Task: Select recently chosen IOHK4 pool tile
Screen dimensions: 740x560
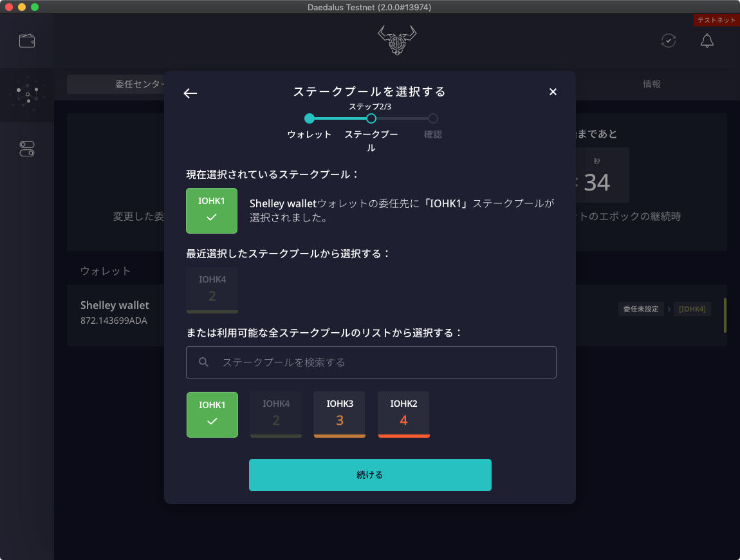Action: click(x=212, y=290)
